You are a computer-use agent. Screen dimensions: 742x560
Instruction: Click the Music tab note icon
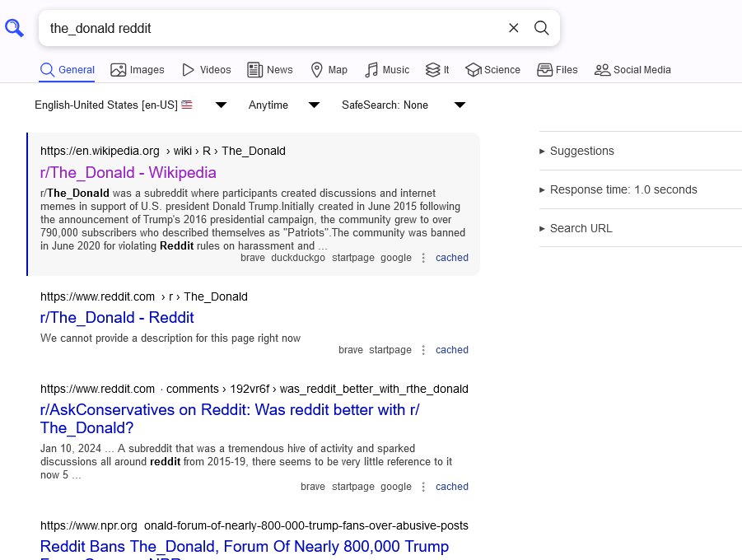(371, 70)
